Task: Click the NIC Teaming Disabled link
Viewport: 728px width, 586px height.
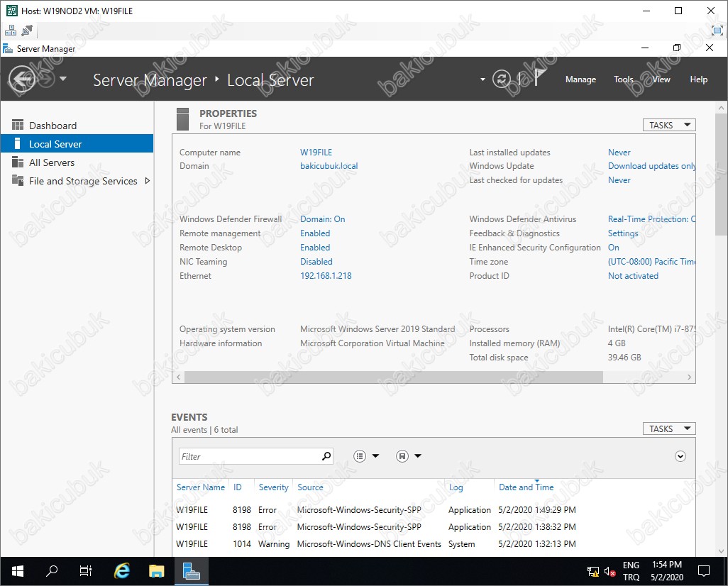Action: [316, 262]
